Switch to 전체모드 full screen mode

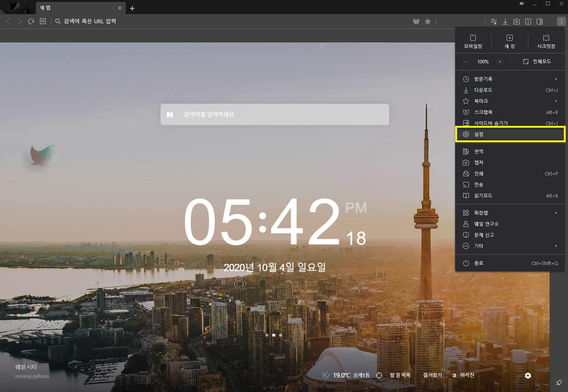coord(537,61)
